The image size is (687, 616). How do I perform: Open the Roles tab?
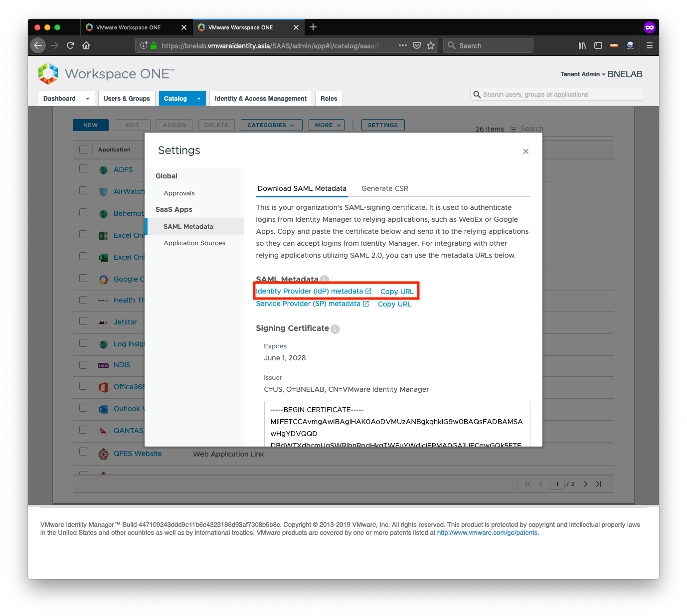[329, 99]
